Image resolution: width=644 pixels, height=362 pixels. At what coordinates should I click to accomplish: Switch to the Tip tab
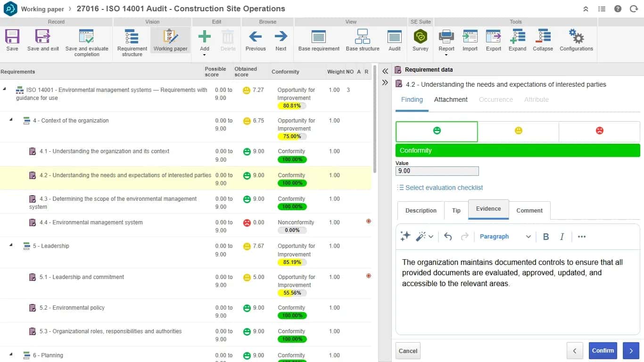456,210
